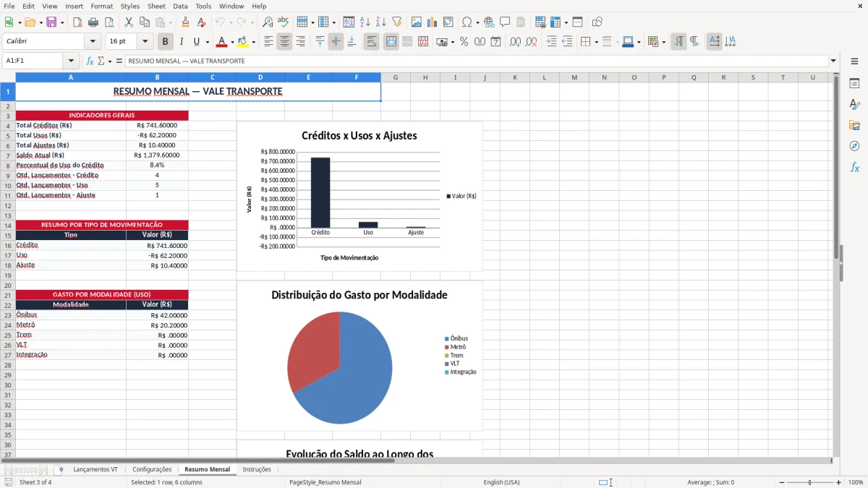Click the Sort Descending icon
868x488 pixels.
click(381, 22)
